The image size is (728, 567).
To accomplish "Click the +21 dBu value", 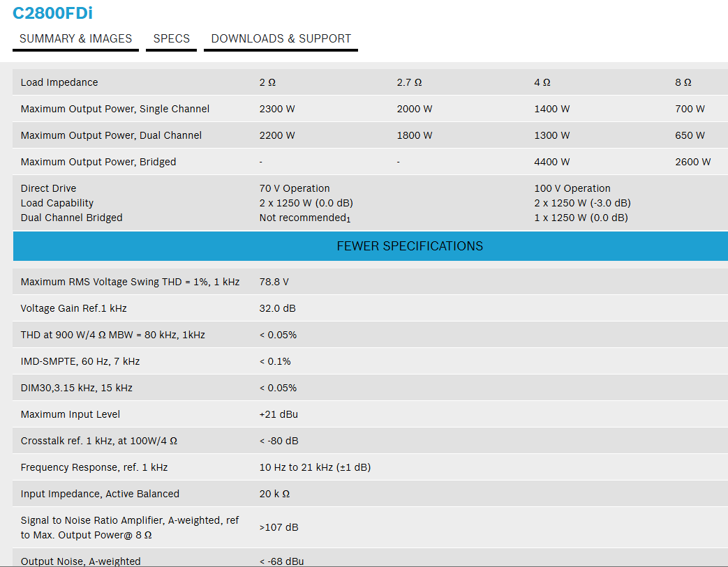I will coord(278,414).
